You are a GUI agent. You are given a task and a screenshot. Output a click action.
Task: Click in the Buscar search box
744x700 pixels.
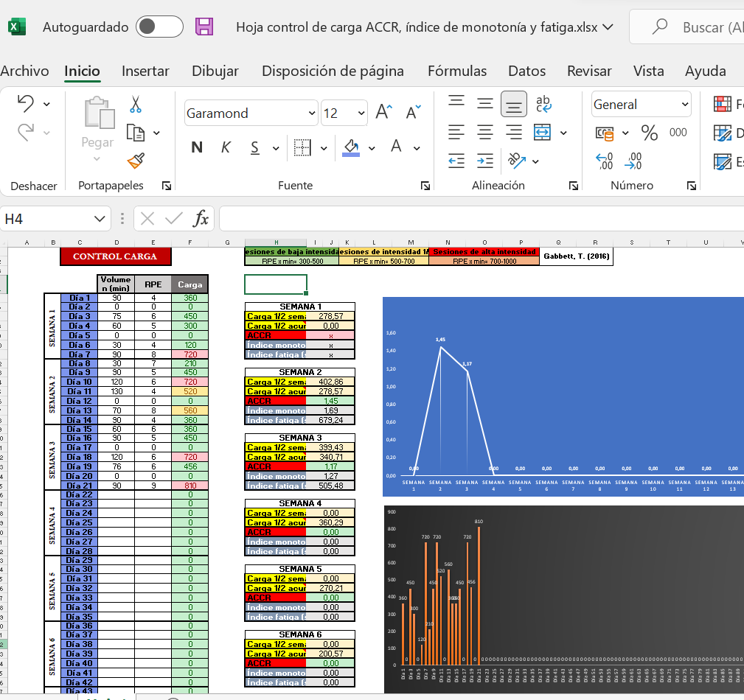(x=688, y=27)
